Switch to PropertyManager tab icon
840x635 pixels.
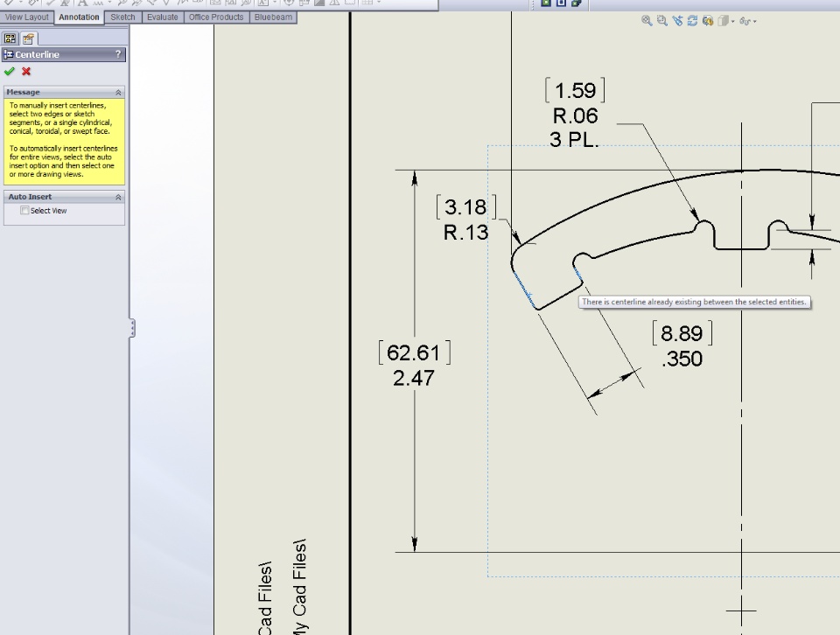click(x=28, y=38)
